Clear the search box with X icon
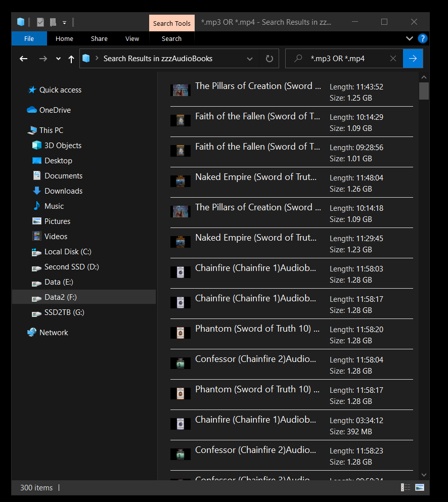Screen dimensions: 448x502 coord(393,59)
